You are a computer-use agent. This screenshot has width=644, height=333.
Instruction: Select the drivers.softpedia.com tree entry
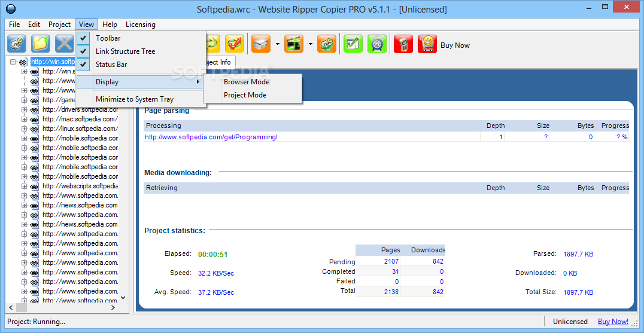80,109
